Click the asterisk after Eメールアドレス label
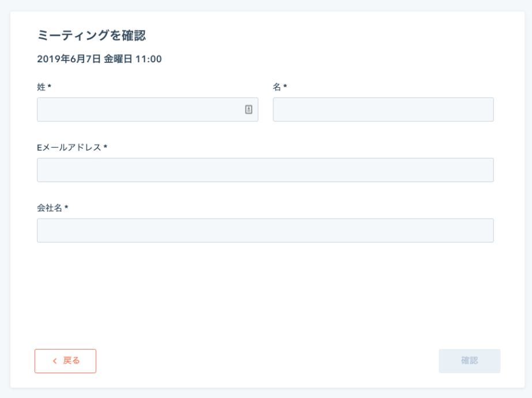532x398 pixels. [105, 147]
